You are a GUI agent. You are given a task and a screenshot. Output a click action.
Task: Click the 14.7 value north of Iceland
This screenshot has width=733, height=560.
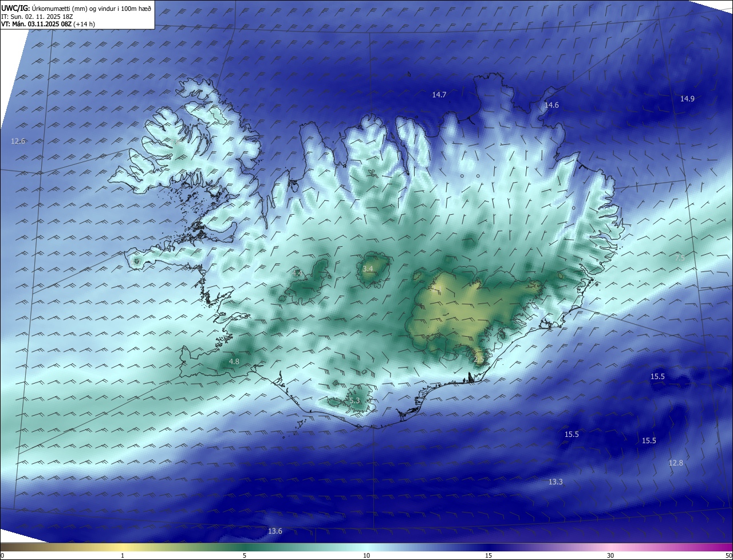click(x=439, y=95)
